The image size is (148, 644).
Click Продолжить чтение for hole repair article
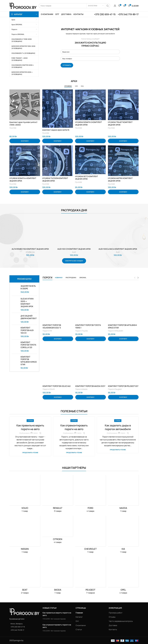coord(118,450)
